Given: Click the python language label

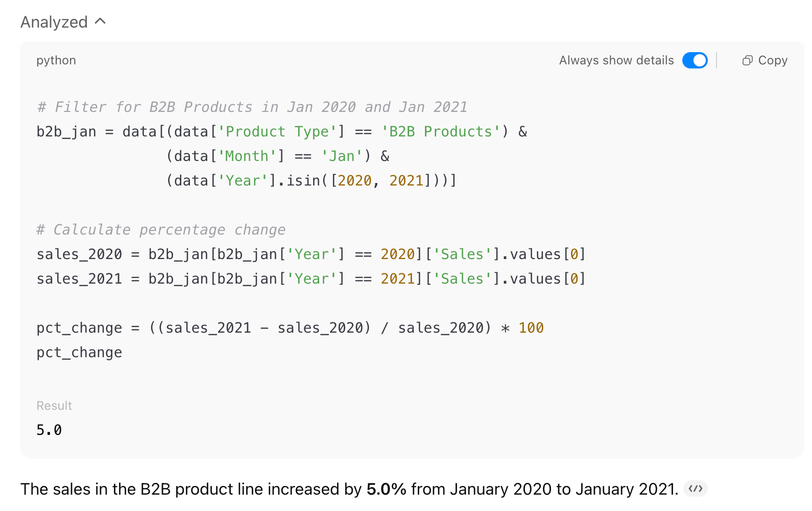Looking at the screenshot, I should coord(56,60).
